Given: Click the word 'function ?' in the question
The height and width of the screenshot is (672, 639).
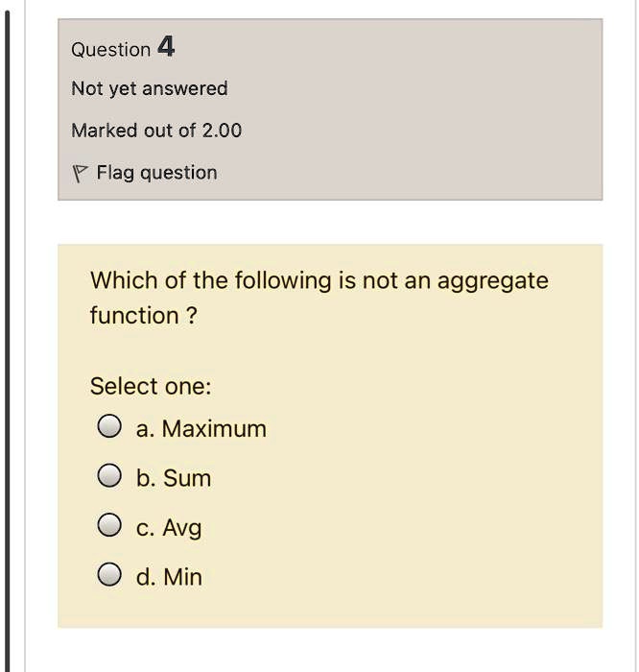Looking at the screenshot, I should click(144, 316).
